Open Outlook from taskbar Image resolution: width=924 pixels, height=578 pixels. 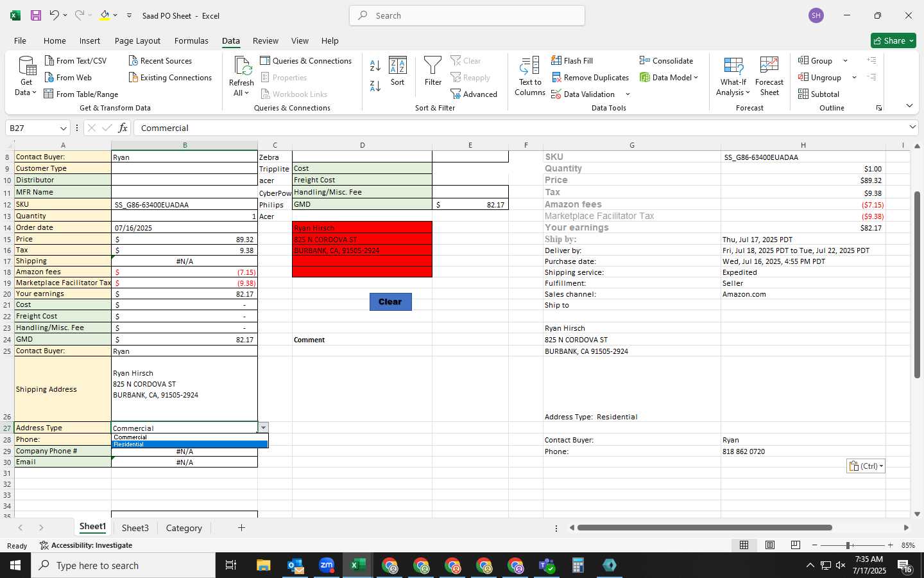(295, 565)
